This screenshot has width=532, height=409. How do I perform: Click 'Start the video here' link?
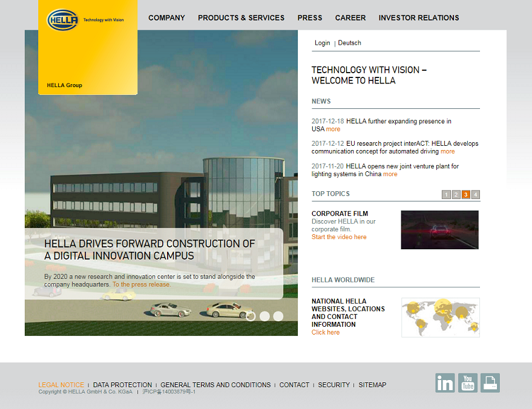(x=339, y=237)
